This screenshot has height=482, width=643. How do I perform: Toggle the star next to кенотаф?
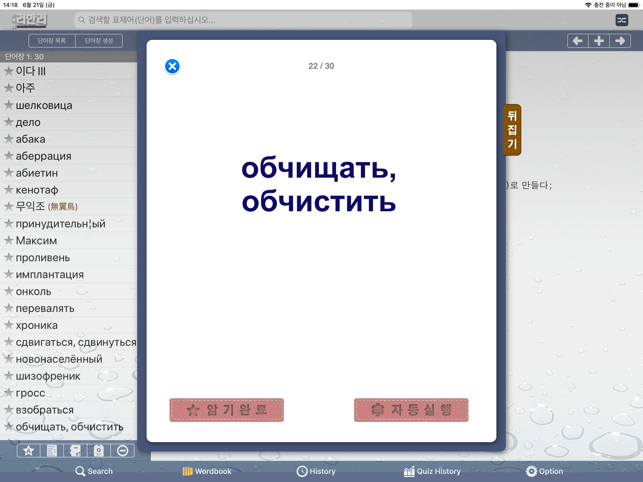coord(9,190)
